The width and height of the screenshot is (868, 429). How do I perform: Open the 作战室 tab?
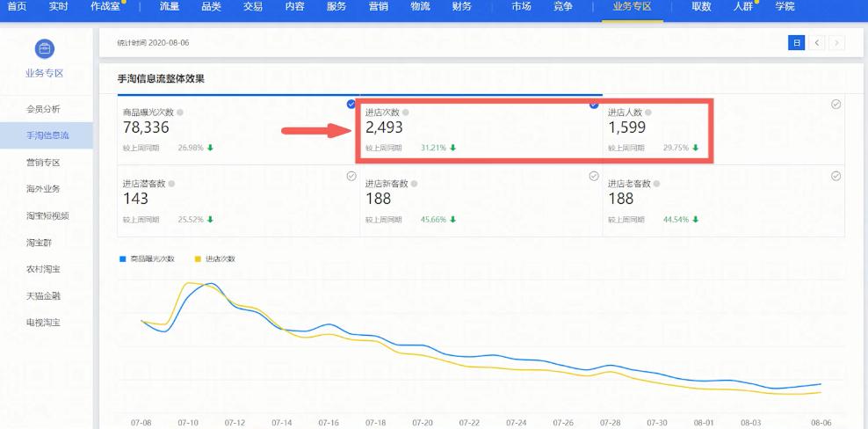point(105,7)
